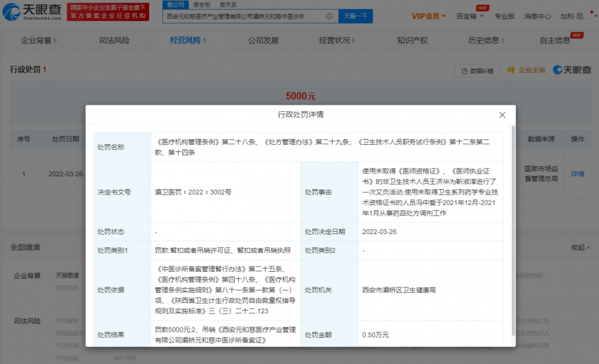Viewport: 599px width, 364px height.
Task: Open the 加利 user account menu
Action: [576, 16]
